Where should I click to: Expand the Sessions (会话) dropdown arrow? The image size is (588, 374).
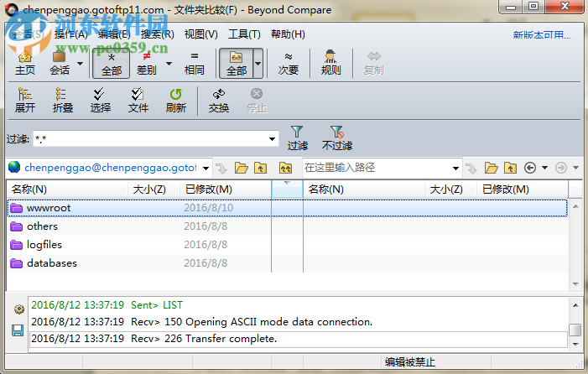pyautogui.click(x=80, y=64)
